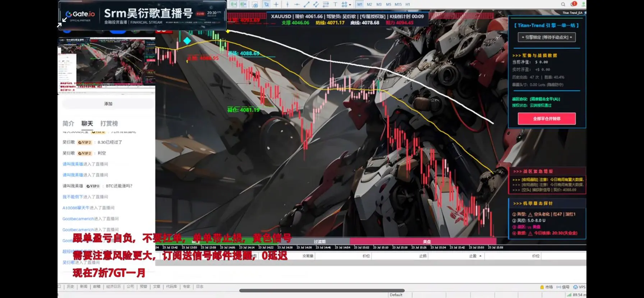Open the 经济日历 tab in bottom panel
This screenshot has width=644, height=298.
coord(114,286)
